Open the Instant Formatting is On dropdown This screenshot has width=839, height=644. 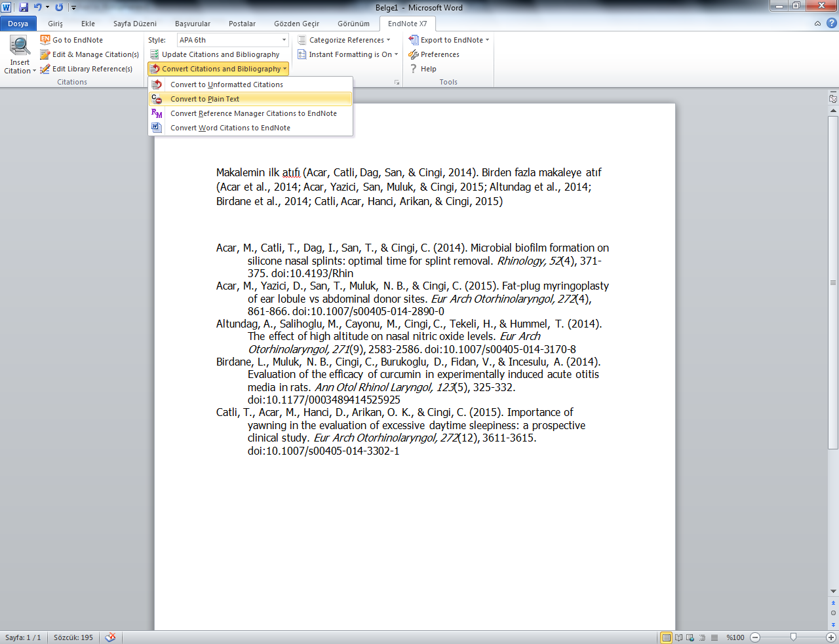(x=348, y=54)
